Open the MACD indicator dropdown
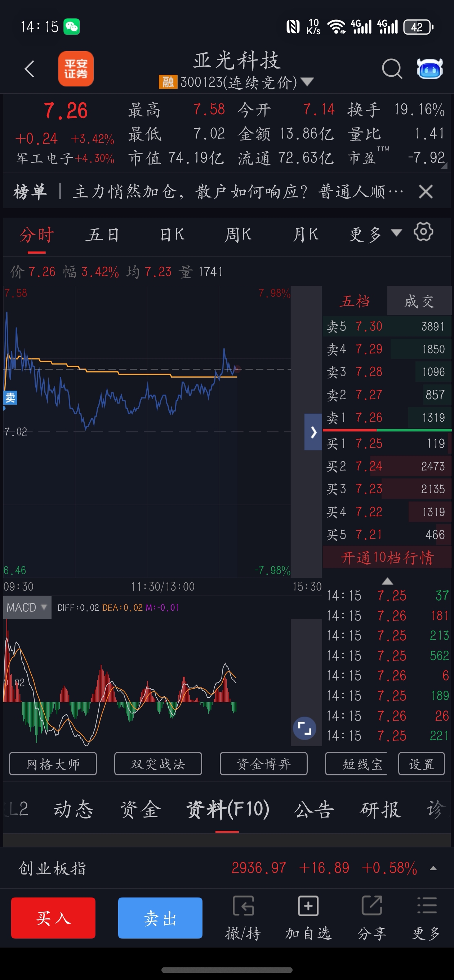Viewport: 454px width, 980px height. 27,607
